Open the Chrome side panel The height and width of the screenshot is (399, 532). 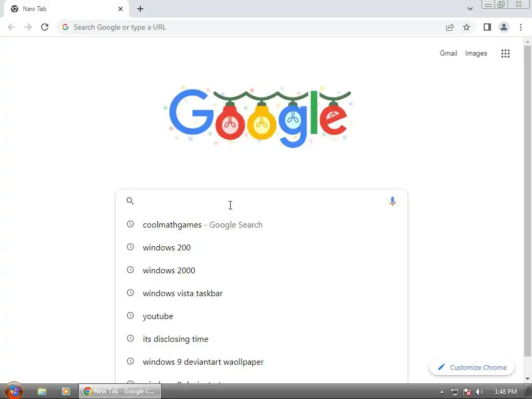[487, 27]
